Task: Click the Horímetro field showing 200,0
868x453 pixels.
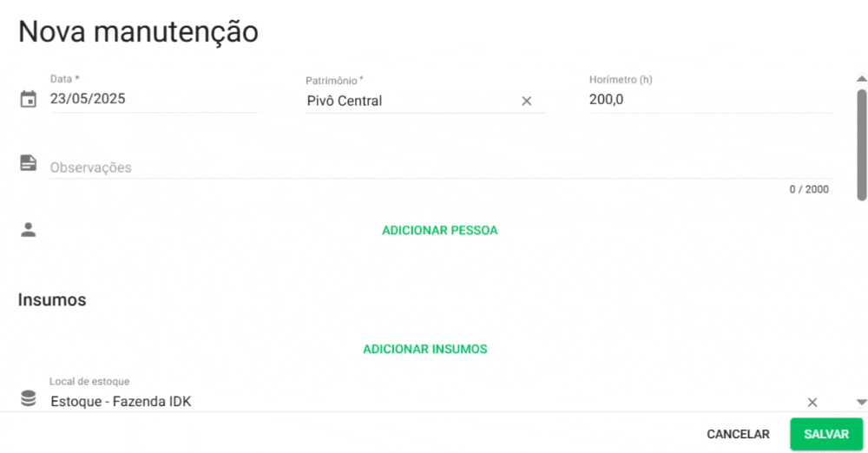Action: 707,100
